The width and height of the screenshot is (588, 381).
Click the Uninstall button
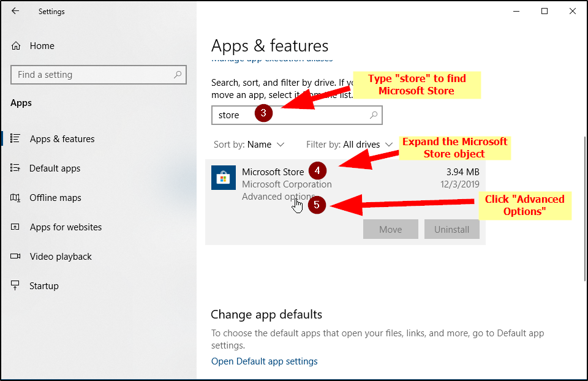pyautogui.click(x=452, y=229)
